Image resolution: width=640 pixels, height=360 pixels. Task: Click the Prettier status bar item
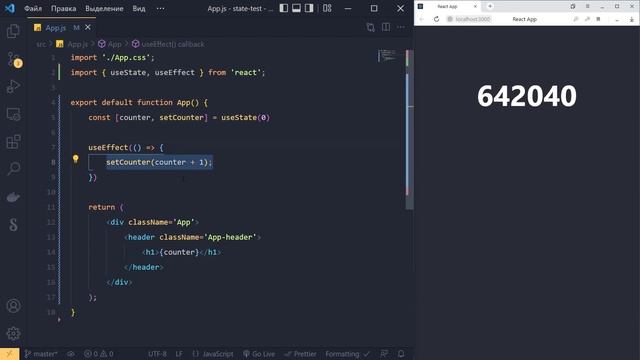pyautogui.click(x=300, y=354)
